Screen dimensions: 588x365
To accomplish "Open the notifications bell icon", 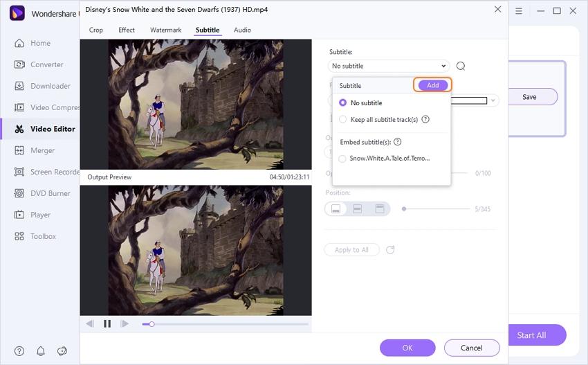I will 41,351.
